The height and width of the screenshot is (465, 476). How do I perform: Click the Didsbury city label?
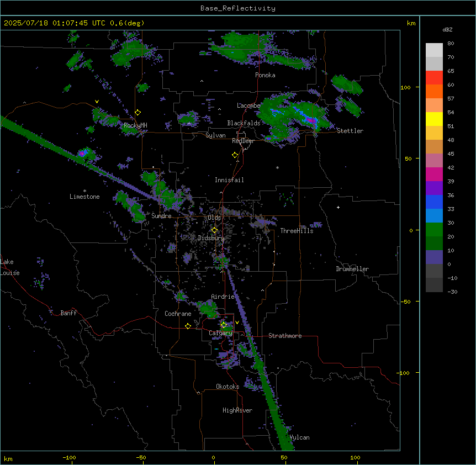pyautogui.click(x=211, y=238)
